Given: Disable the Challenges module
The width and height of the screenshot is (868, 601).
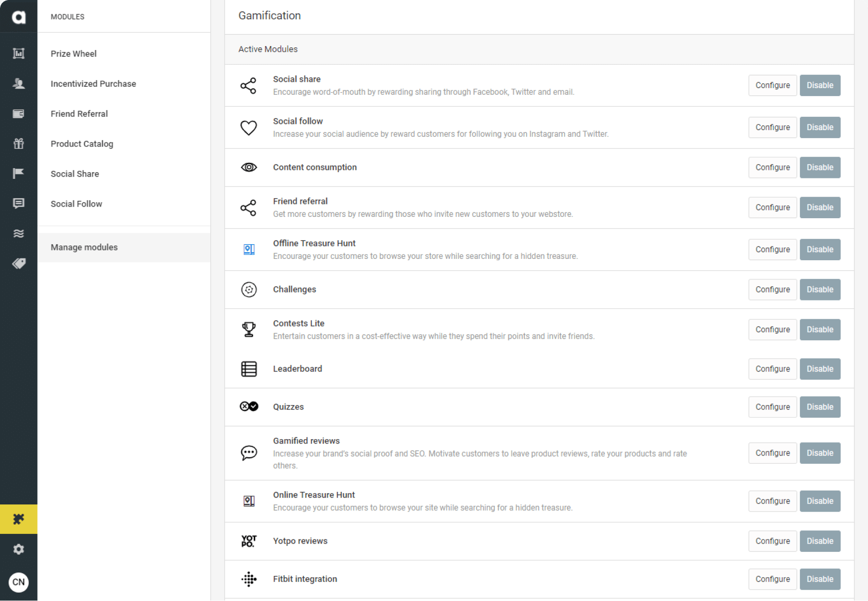Looking at the screenshot, I should point(820,289).
